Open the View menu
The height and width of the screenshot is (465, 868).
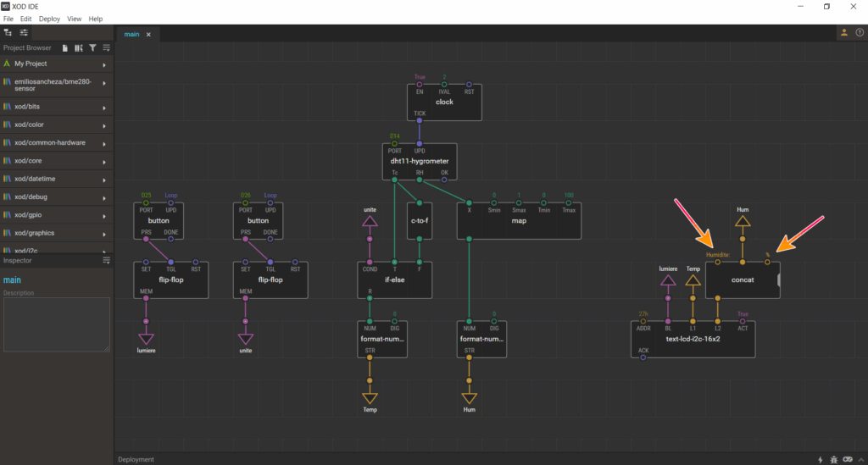click(x=75, y=19)
